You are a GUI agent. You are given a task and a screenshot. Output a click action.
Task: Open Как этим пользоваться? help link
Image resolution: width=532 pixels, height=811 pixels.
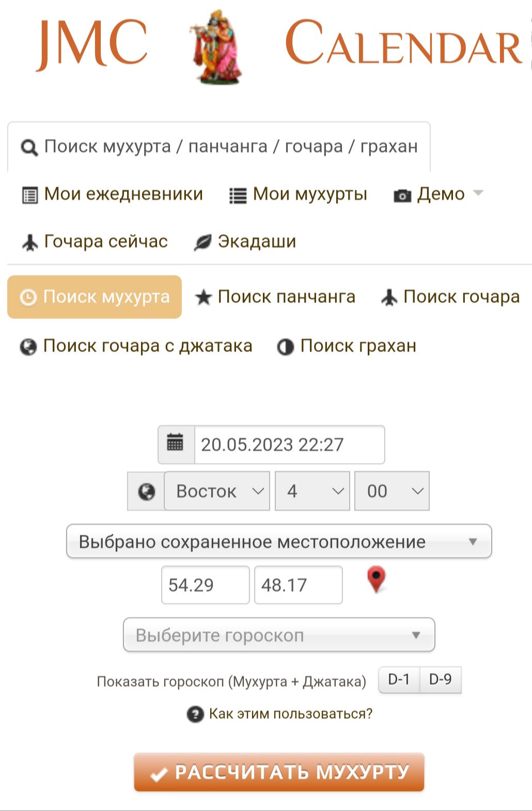click(290, 714)
